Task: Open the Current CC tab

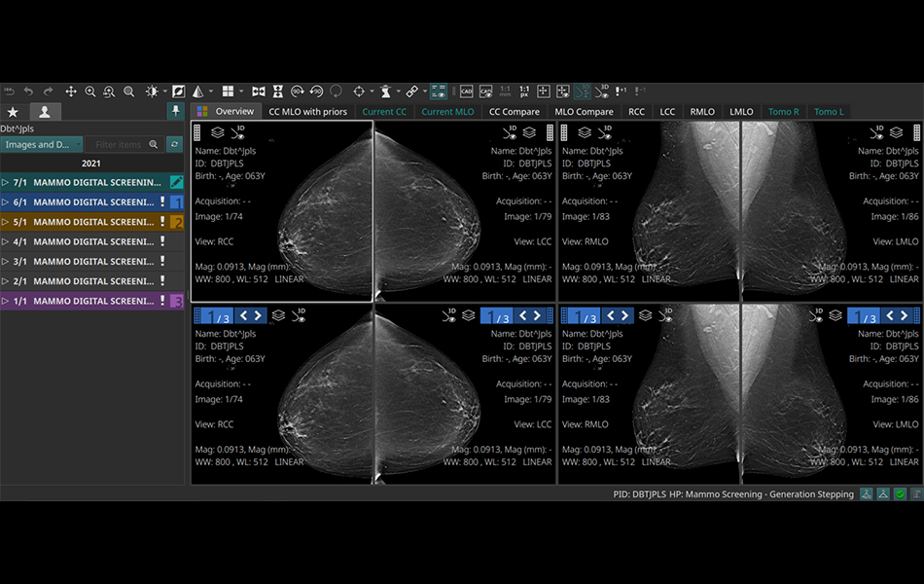Action: click(384, 112)
